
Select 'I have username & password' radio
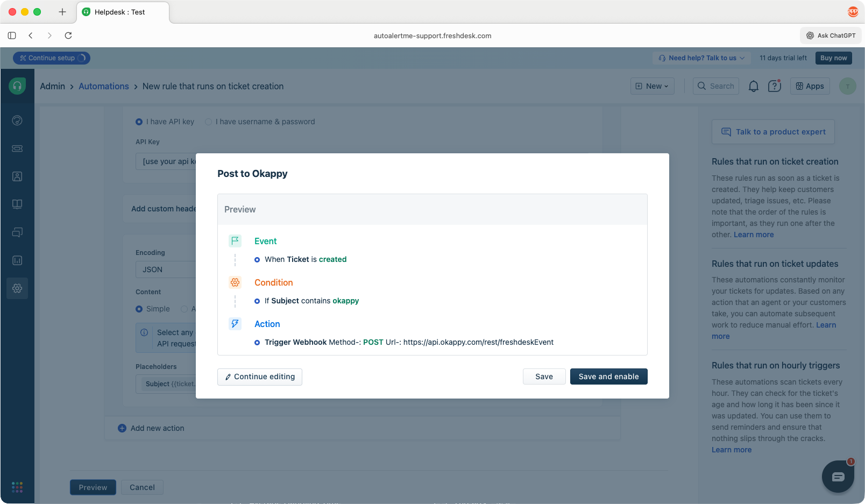208,122
